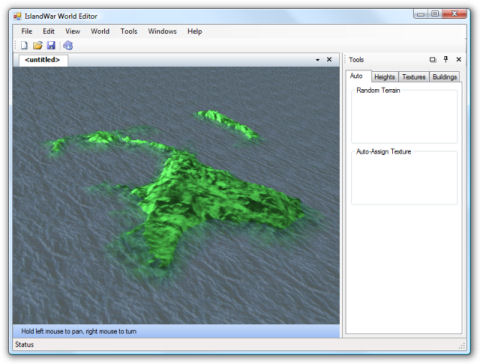Screen dimensions: 480x364
Task: Click the Open folder toolbar icon
Action: coord(38,45)
